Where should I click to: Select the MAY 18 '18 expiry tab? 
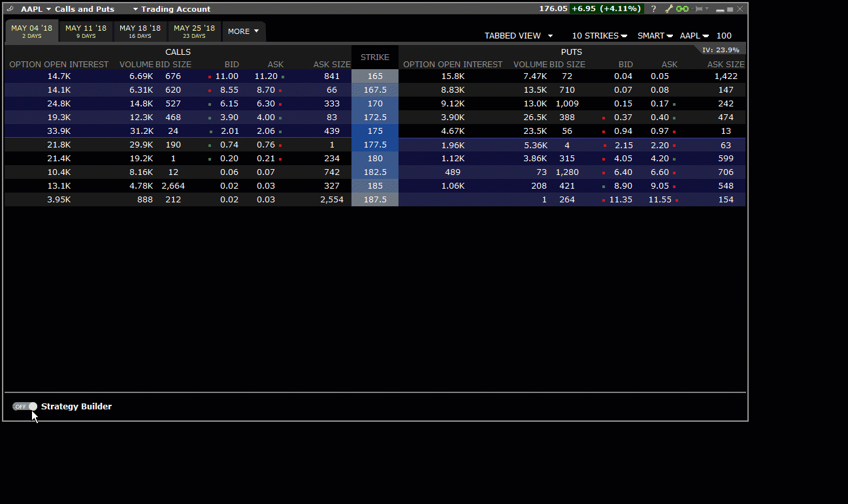[140, 31]
